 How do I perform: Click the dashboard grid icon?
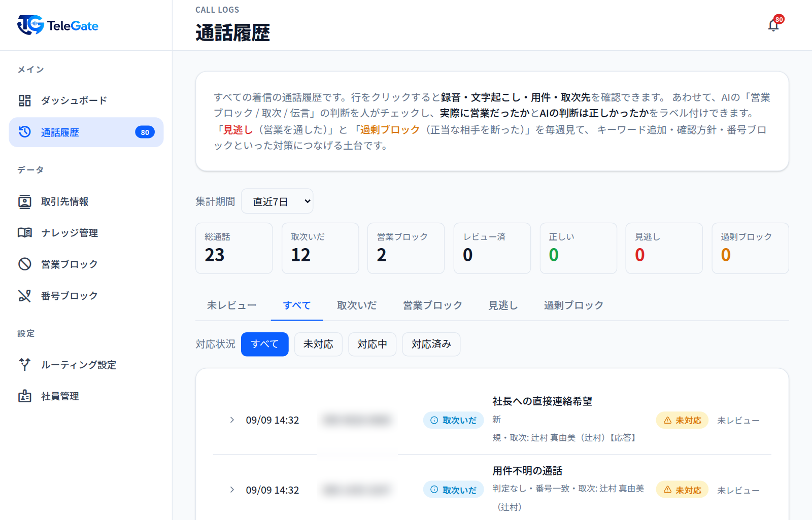click(x=25, y=100)
